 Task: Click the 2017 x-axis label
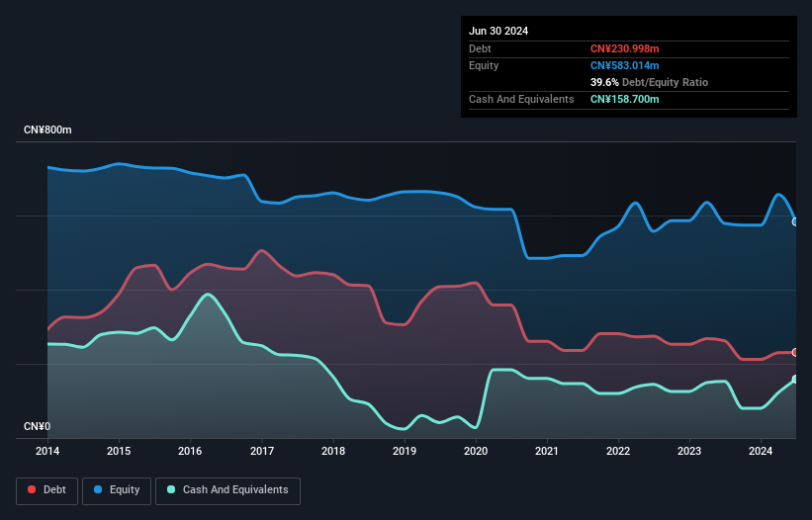pos(262,451)
